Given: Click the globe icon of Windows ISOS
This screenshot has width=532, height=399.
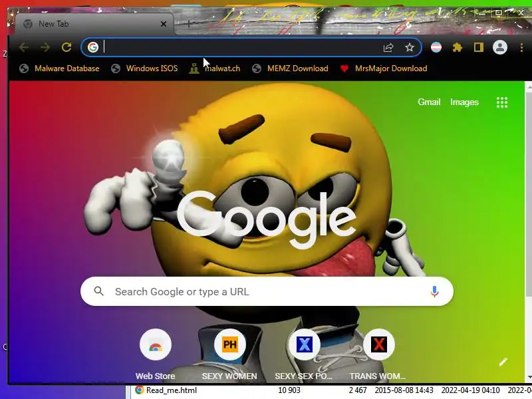Looking at the screenshot, I should click(115, 68).
